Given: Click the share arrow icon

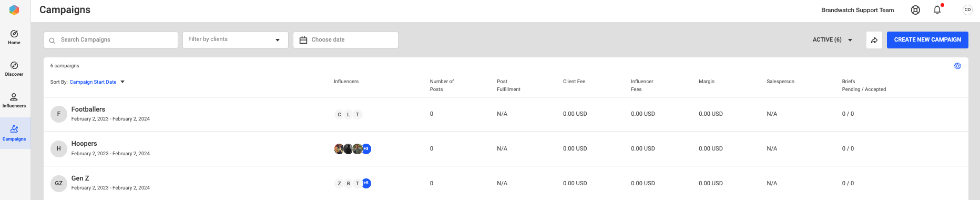Looking at the screenshot, I should pos(874,40).
